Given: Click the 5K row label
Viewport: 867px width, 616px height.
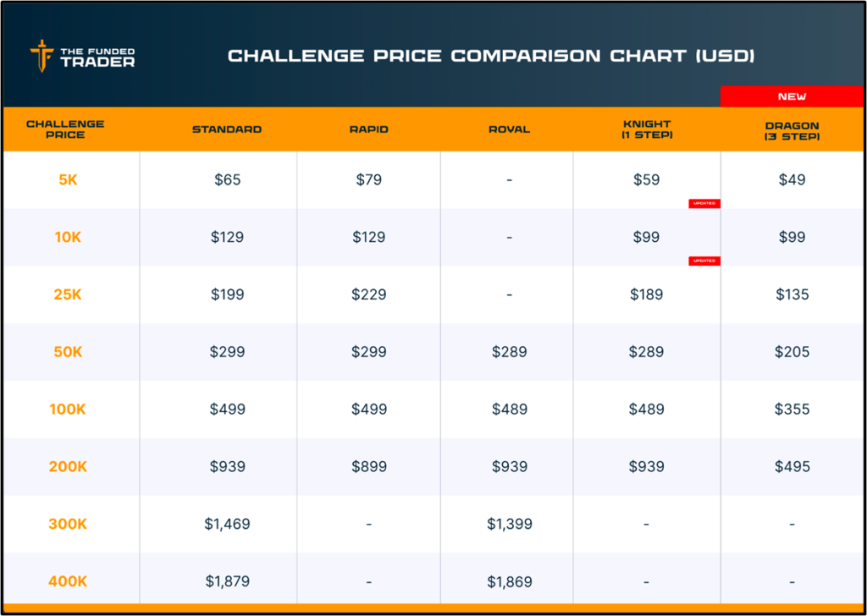Looking at the screenshot, I should (x=68, y=179).
